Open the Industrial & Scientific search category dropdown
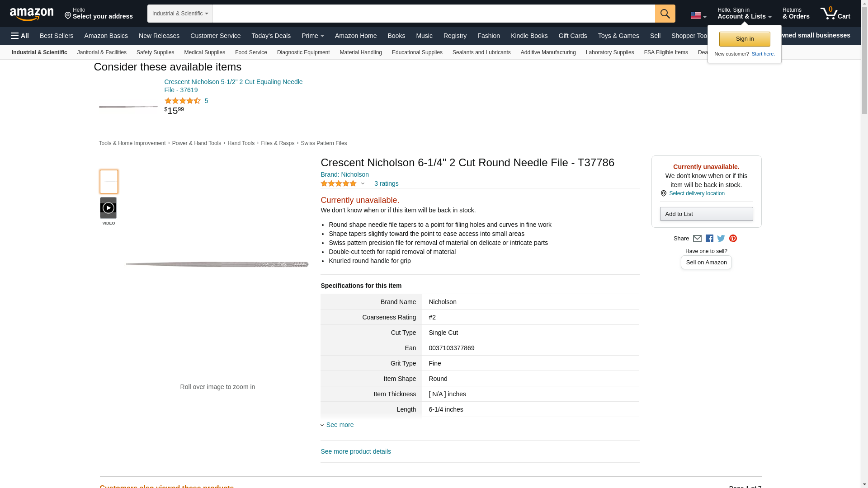Image resolution: width=868 pixels, height=488 pixels. pos(179,14)
